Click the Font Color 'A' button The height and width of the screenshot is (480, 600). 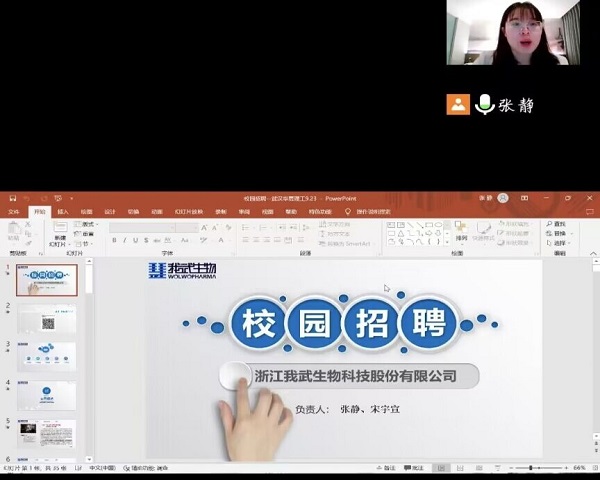tap(222, 240)
